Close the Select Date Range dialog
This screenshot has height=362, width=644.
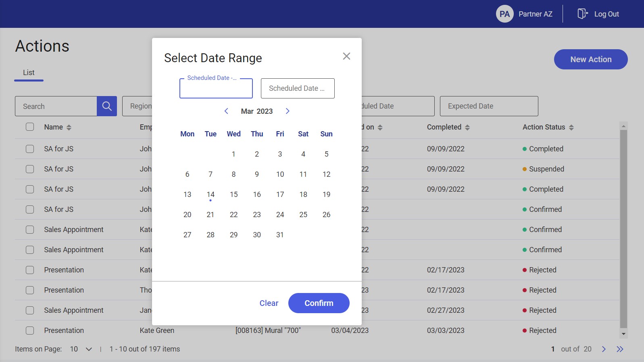click(346, 56)
